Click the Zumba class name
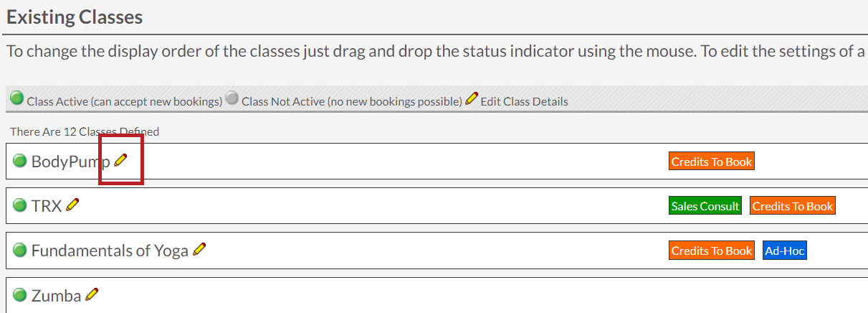 click(x=56, y=295)
